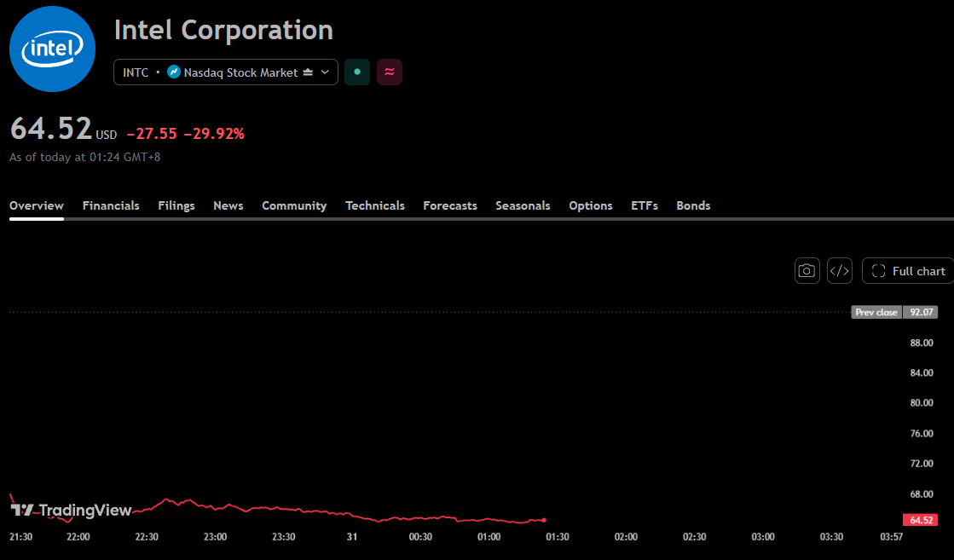Click the 'As of today at 01:24 GMT+8' timestamp
The width and height of the screenshot is (954, 560).
pos(84,157)
